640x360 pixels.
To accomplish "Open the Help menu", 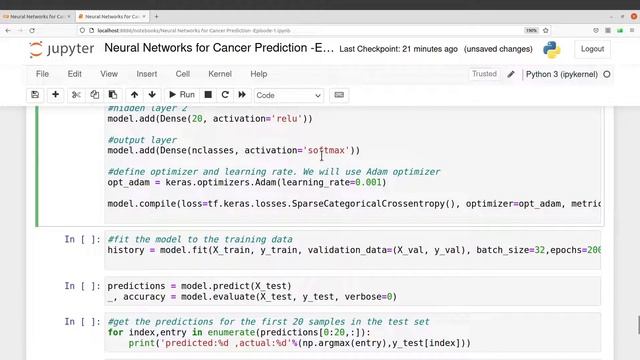I will (x=259, y=74).
